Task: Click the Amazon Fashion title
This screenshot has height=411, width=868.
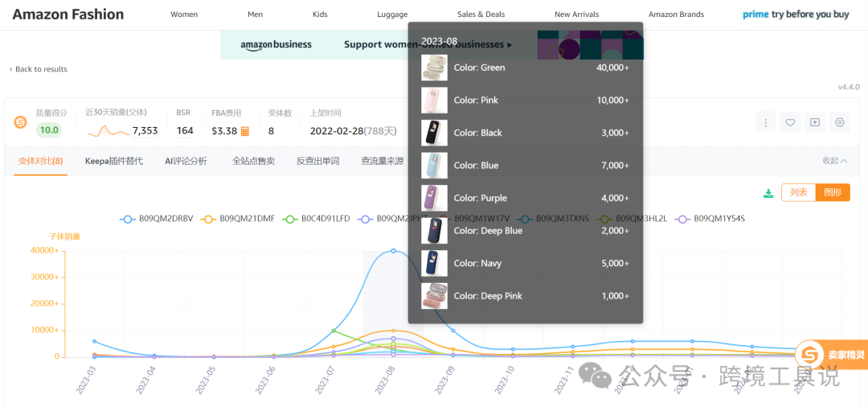Action: [x=68, y=14]
